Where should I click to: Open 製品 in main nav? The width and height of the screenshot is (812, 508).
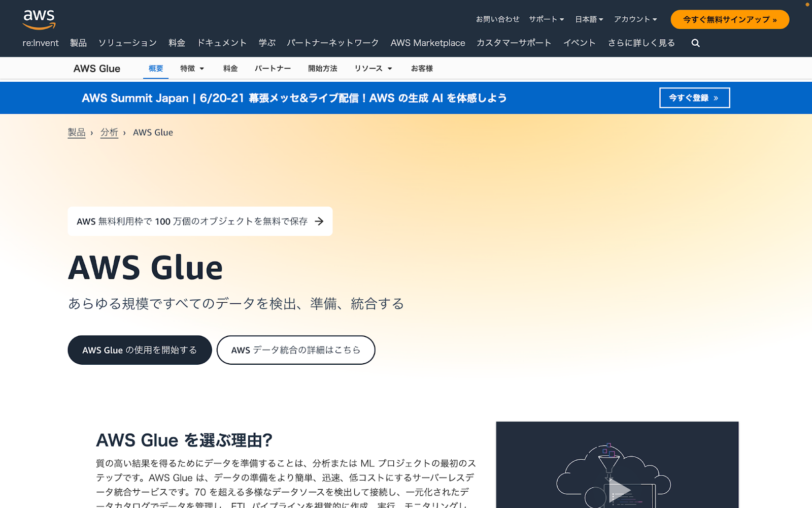tap(78, 43)
